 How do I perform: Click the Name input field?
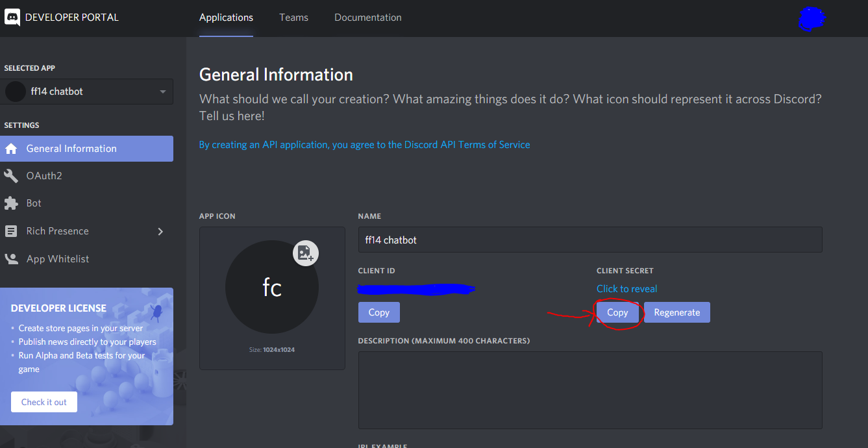tap(589, 240)
